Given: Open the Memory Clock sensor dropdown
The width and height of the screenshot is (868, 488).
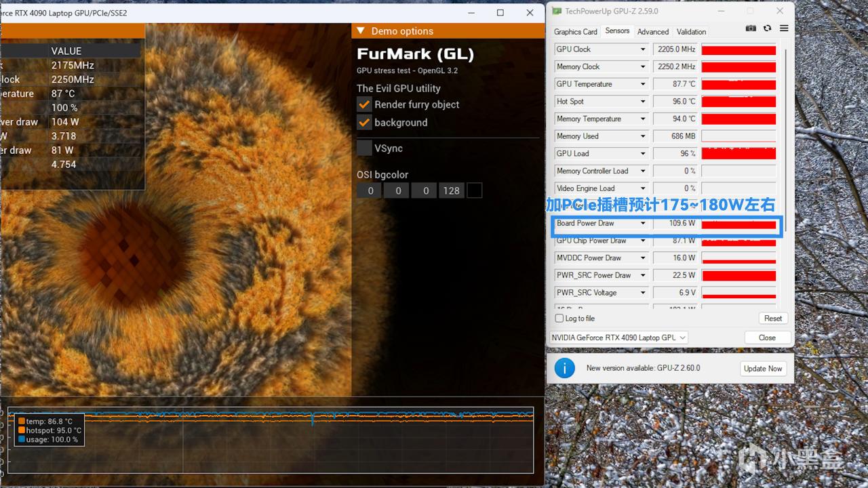Looking at the screenshot, I should click(x=643, y=66).
